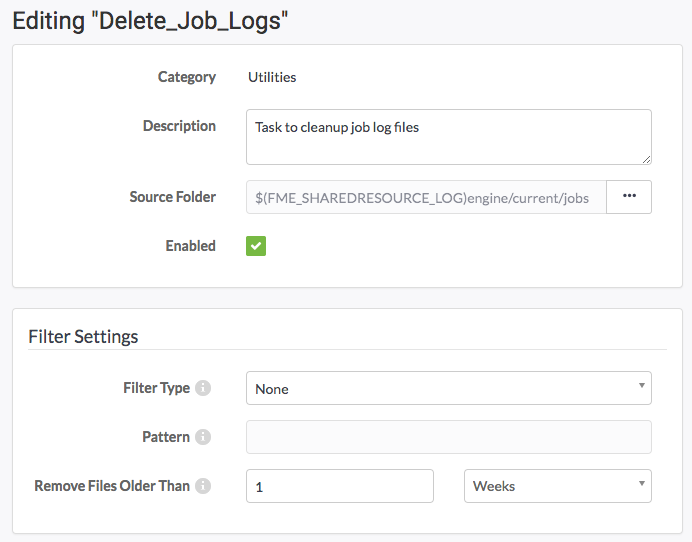Click the number field containing 1
The image size is (692, 542).
coord(340,486)
